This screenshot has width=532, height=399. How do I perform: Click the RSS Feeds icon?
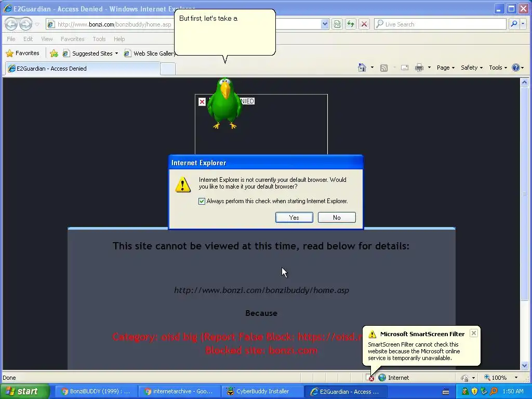(x=384, y=68)
